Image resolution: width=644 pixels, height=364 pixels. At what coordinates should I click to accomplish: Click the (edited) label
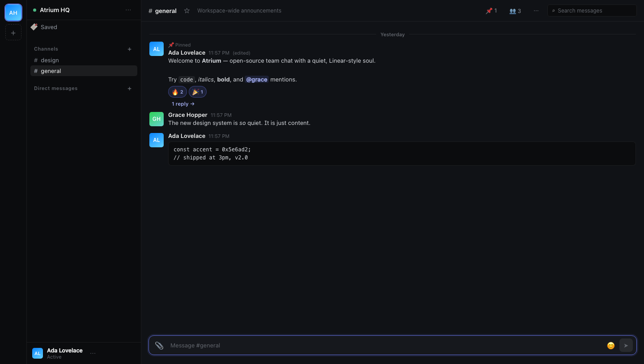(241, 53)
